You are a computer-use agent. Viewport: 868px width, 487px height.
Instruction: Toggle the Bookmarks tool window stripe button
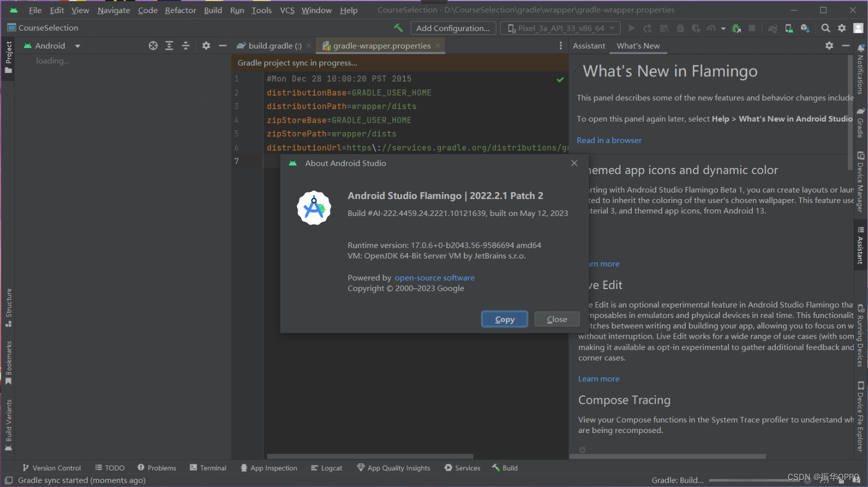pyautogui.click(x=8, y=363)
